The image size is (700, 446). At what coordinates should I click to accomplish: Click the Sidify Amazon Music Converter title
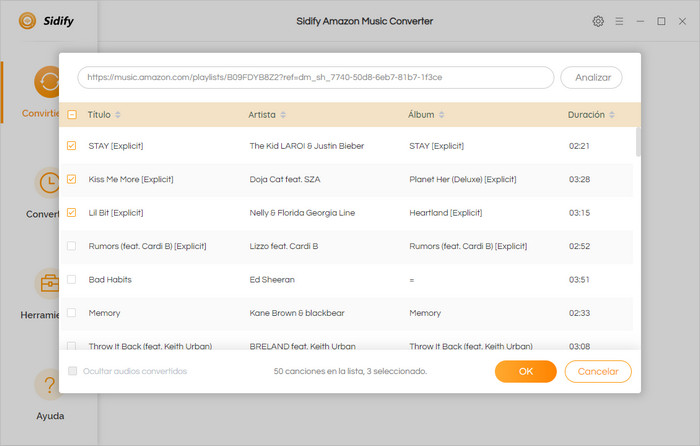click(365, 21)
